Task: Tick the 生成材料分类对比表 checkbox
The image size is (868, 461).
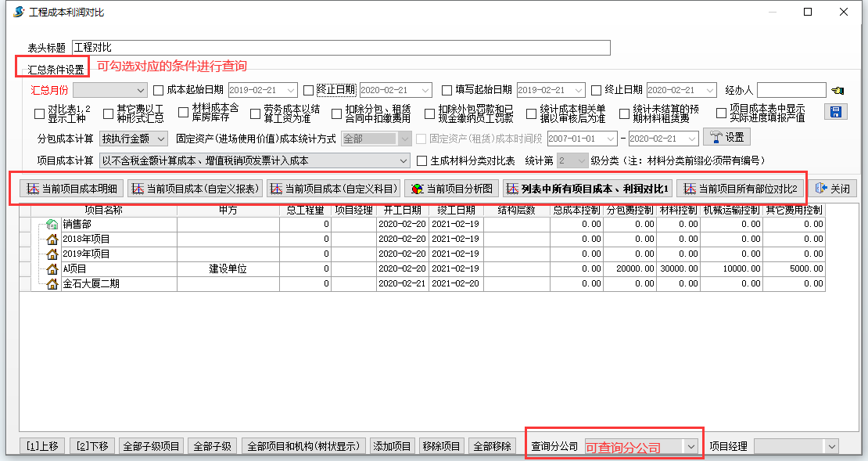Action: point(422,161)
